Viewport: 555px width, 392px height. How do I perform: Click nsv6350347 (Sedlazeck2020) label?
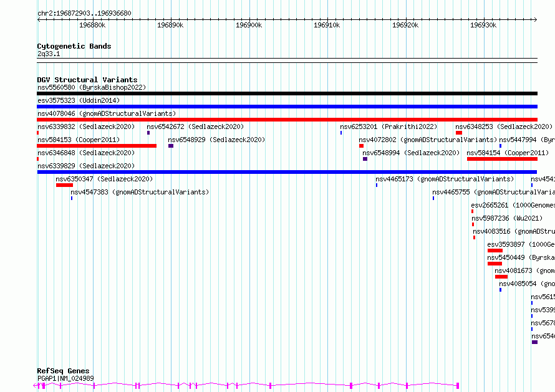tap(104, 179)
